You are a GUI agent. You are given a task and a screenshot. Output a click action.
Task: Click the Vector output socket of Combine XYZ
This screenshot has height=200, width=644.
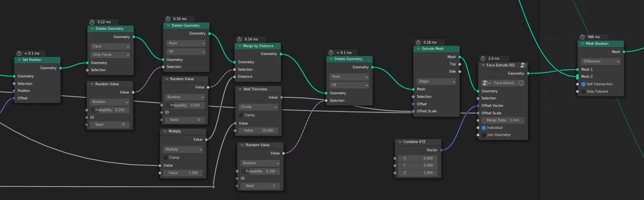pos(441,150)
